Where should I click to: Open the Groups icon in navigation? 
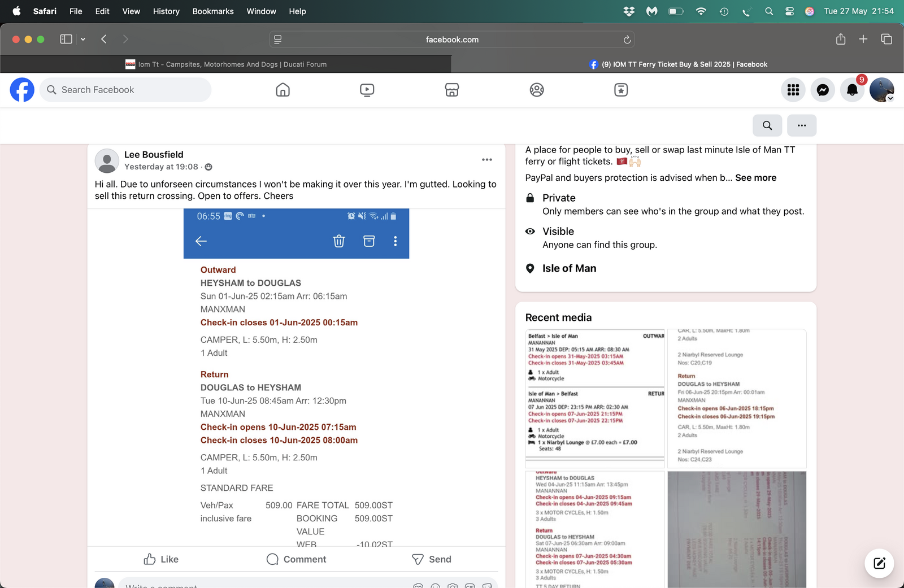point(536,90)
